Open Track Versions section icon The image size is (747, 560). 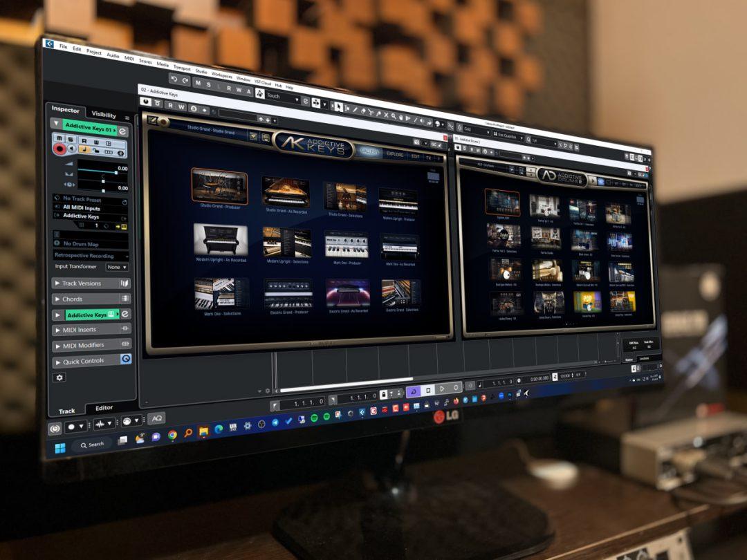[x=124, y=283]
